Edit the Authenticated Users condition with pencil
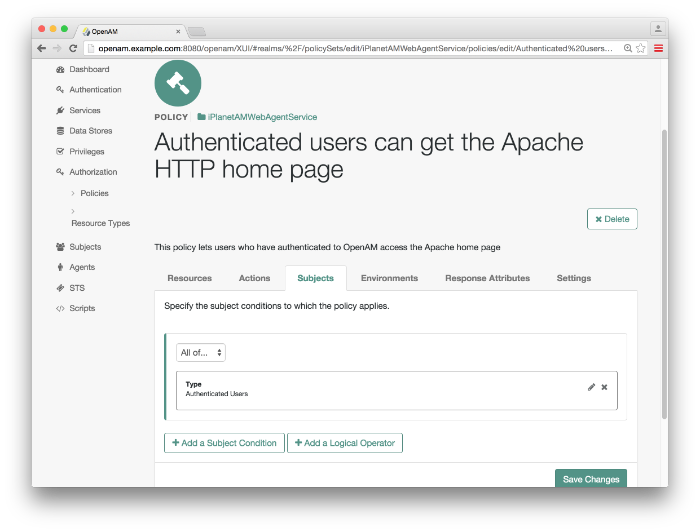This screenshot has height=532, width=700. 591,387
